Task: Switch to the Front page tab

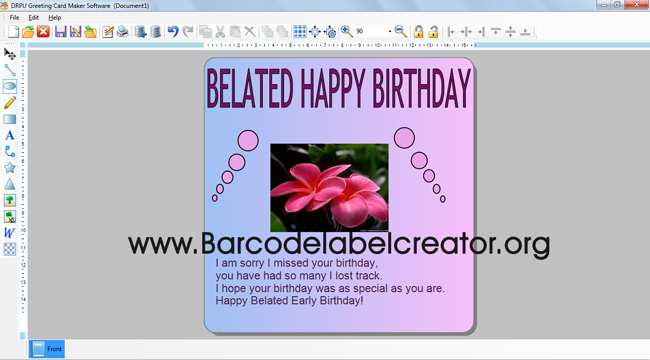Action: point(47,349)
